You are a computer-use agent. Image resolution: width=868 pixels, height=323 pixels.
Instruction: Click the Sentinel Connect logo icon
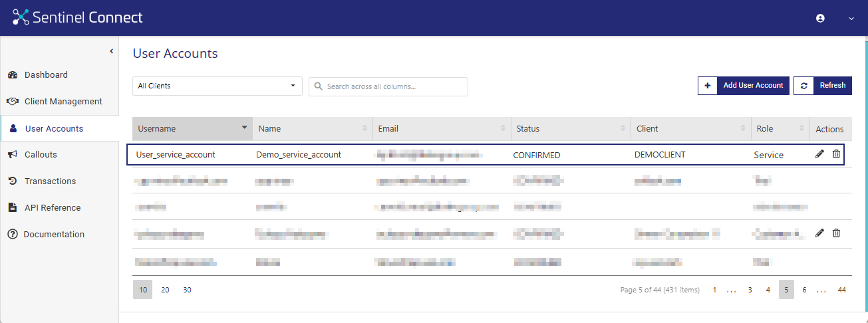[x=21, y=18]
